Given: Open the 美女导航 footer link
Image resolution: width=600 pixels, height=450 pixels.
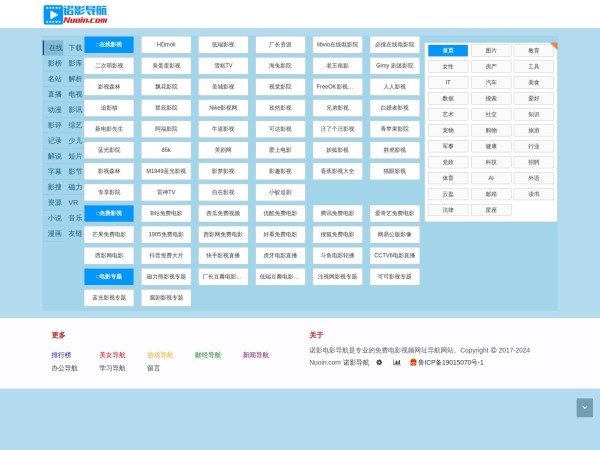Looking at the screenshot, I should (112, 355).
